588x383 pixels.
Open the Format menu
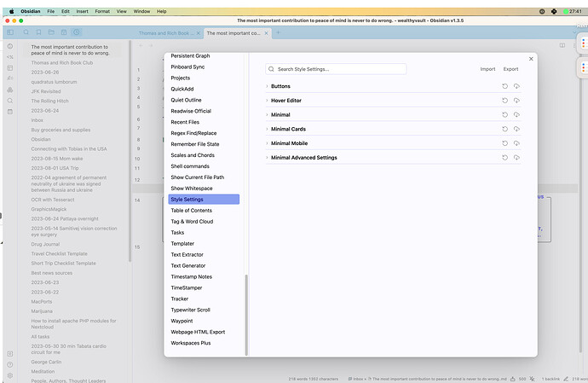point(102,11)
